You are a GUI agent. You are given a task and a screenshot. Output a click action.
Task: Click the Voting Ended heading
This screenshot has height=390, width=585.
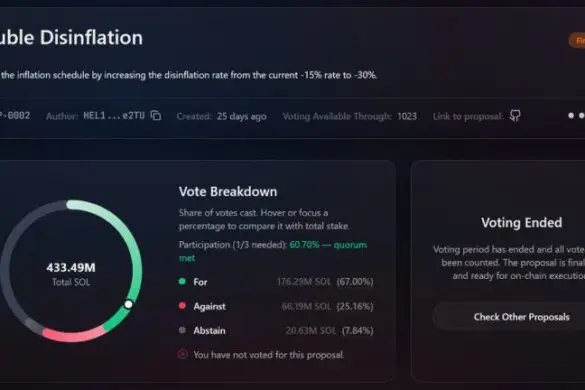click(521, 223)
